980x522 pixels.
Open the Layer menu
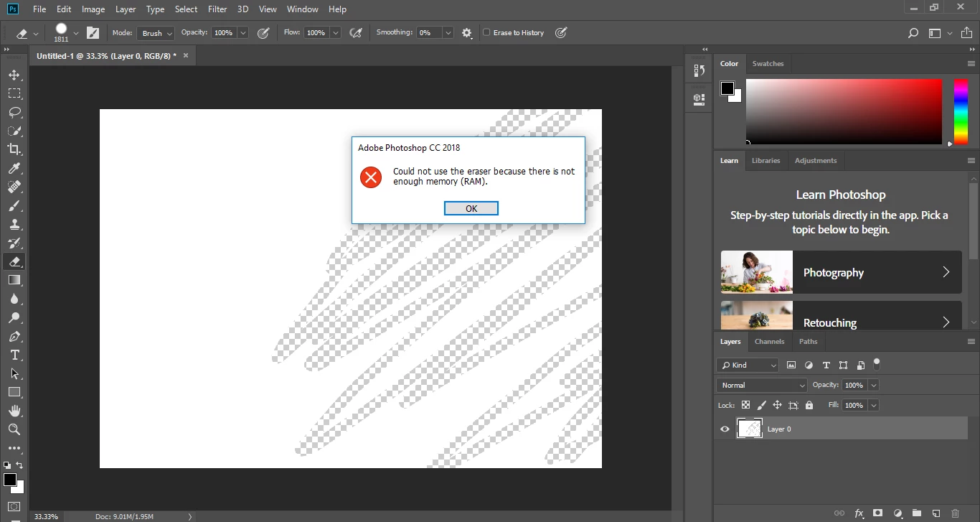tap(126, 9)
